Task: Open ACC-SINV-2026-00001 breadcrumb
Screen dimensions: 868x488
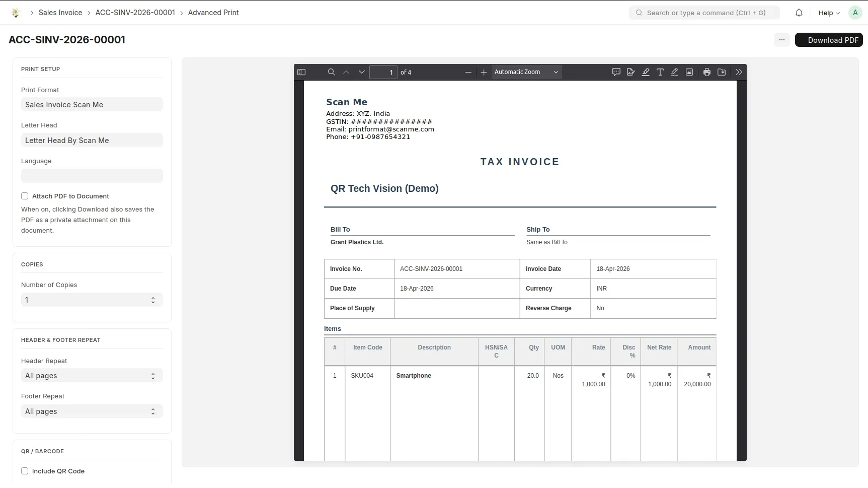Action: 135,13
